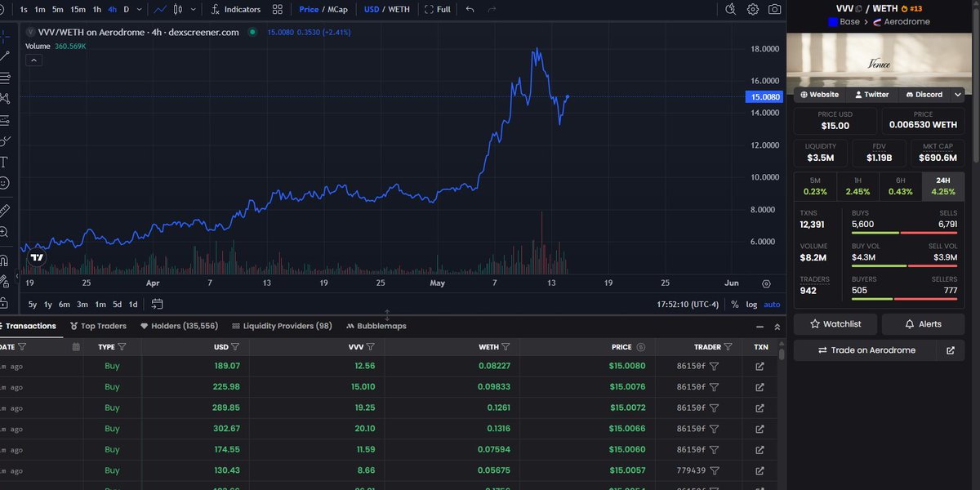Toggle chart to MCap display

[338, 10]
